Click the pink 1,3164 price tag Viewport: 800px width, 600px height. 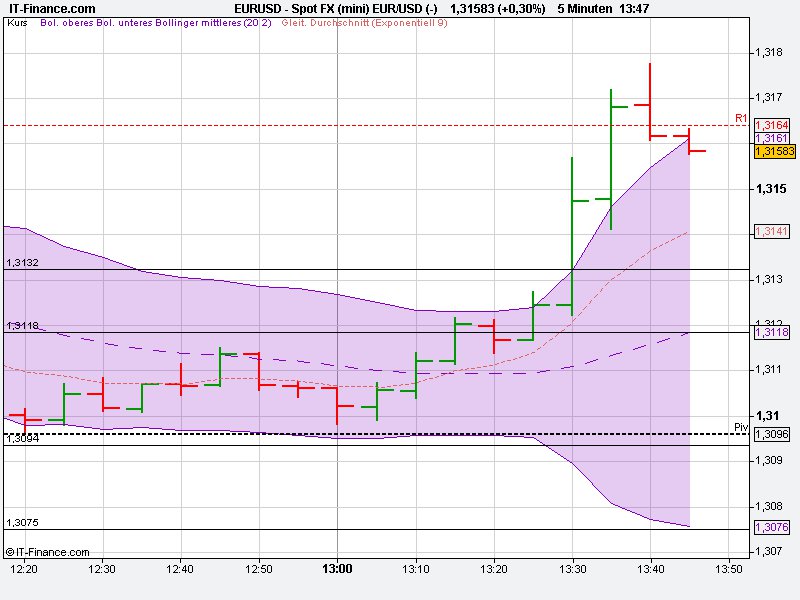[770, 125]
